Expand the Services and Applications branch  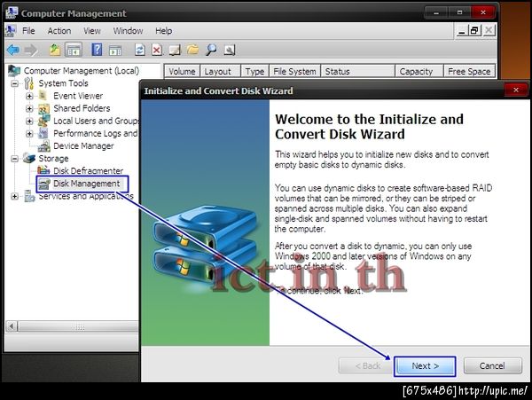coord(14,196)
